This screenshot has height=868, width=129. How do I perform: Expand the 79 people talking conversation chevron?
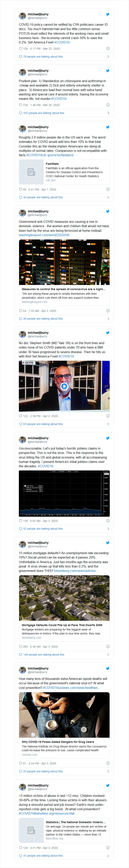tap(108, 57)
